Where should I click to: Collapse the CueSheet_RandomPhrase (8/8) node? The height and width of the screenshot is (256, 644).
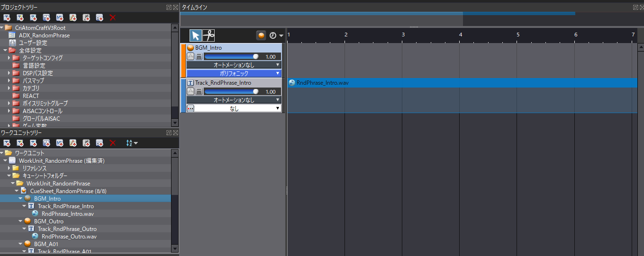coord(17,191)
